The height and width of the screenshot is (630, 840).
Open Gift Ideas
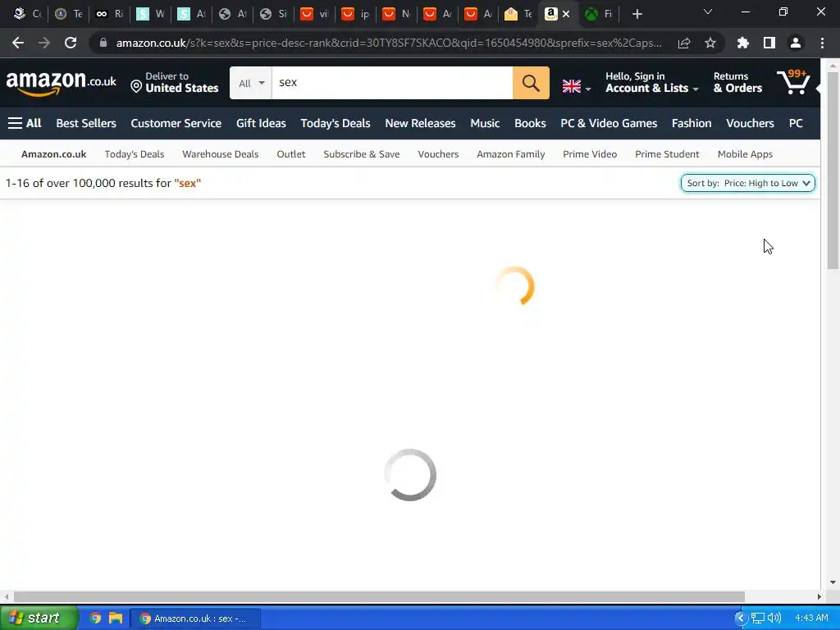tap(261, 123)
